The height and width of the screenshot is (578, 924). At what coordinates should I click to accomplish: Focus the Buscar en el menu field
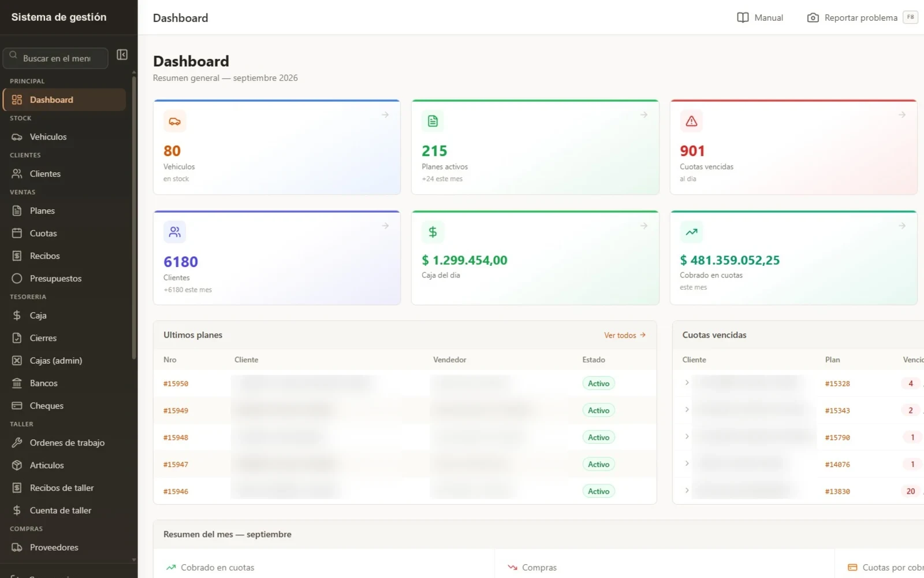tap(55, 58)
